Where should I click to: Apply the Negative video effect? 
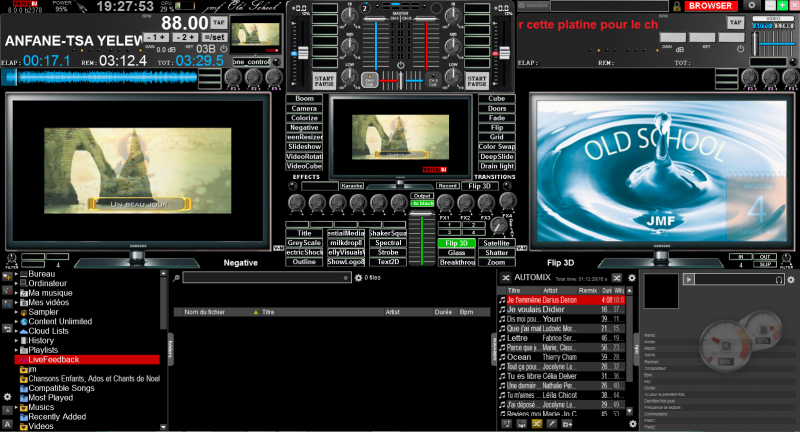304,128
